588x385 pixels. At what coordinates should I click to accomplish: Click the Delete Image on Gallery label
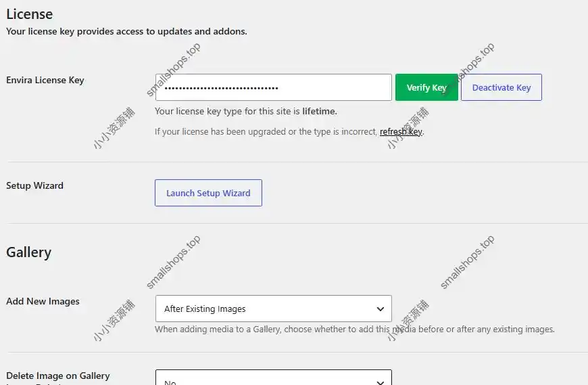[57, 378]
